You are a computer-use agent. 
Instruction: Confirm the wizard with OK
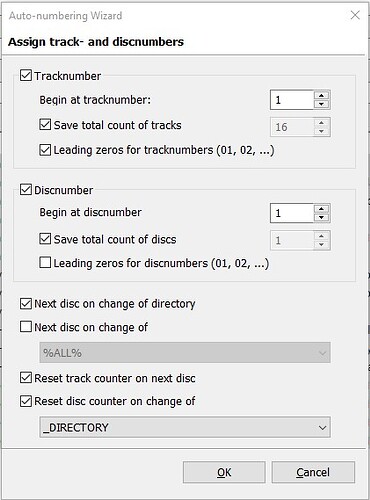(x=224, y=472)
